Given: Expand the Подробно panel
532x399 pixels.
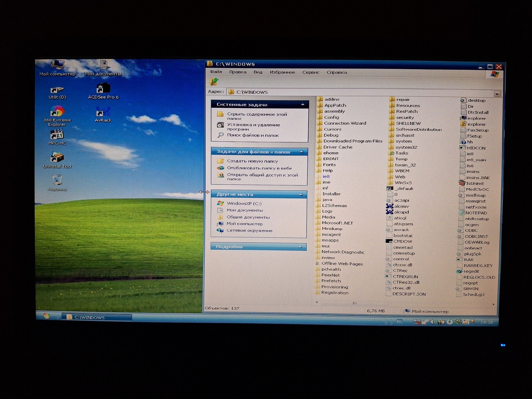Looking at the screenshot, I should coord(300,247).
